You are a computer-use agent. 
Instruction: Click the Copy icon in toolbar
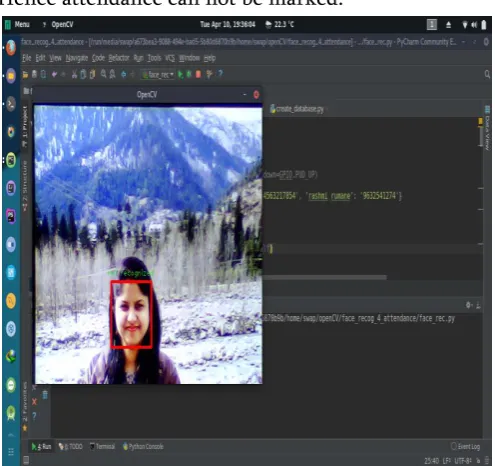click(83, 74)
